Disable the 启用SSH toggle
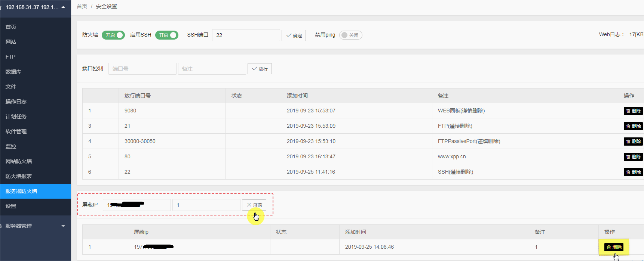The image size is (644, 261). [167, 35]
